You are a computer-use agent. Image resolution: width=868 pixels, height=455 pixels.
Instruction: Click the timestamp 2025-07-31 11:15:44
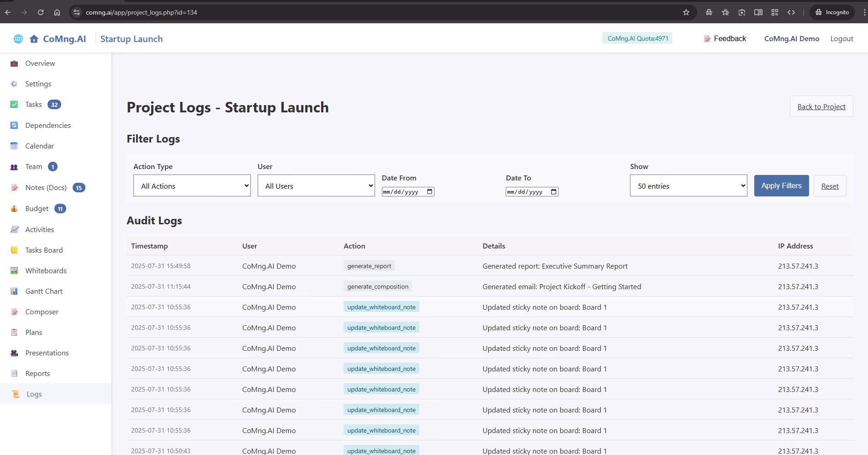[x=161, y=286]
